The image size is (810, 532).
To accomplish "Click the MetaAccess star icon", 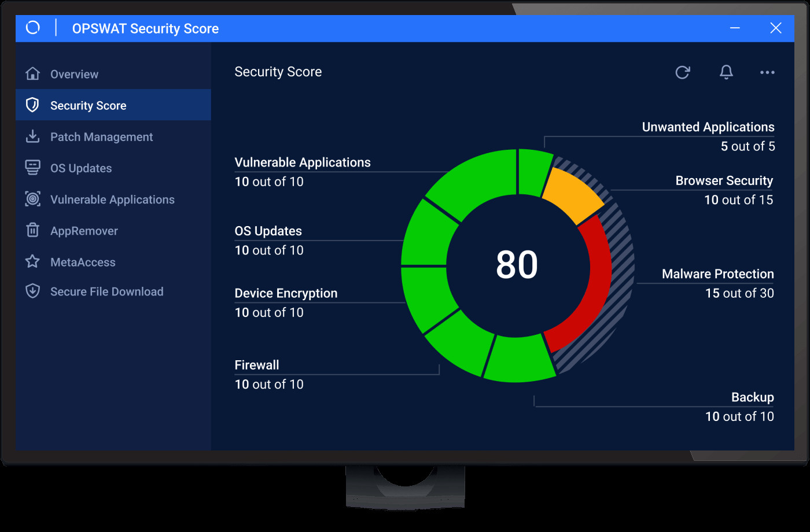I will coord(33,261).
